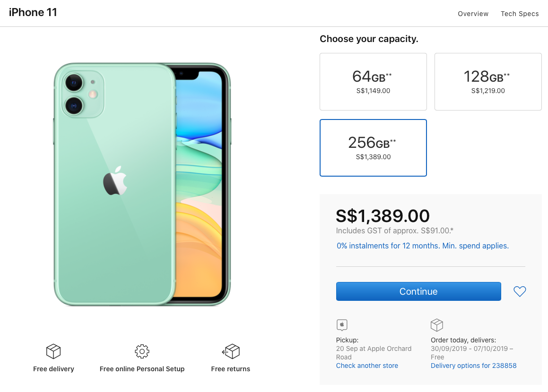This screenshot has height=392, width=548.
Task: Select the 64GB capacity option
Action: pos(373,81)
